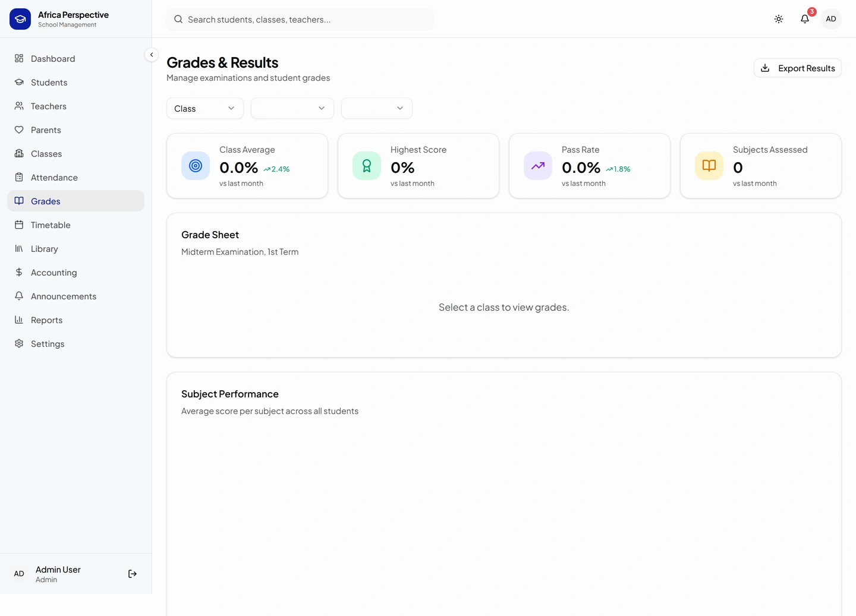Open the empty third filter dropdown
The height and width of the screenshot is (616, 856).
click(x=377, y=108)
